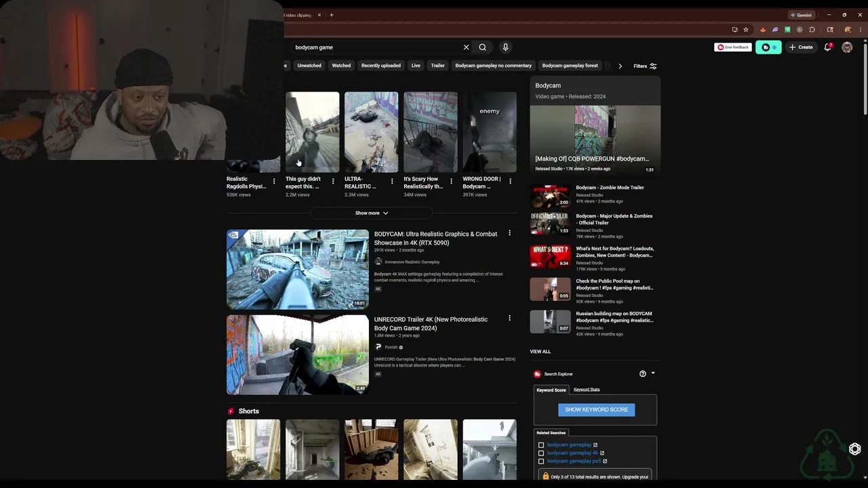Select the Unwatched filter chip

(x=309, y=66)
